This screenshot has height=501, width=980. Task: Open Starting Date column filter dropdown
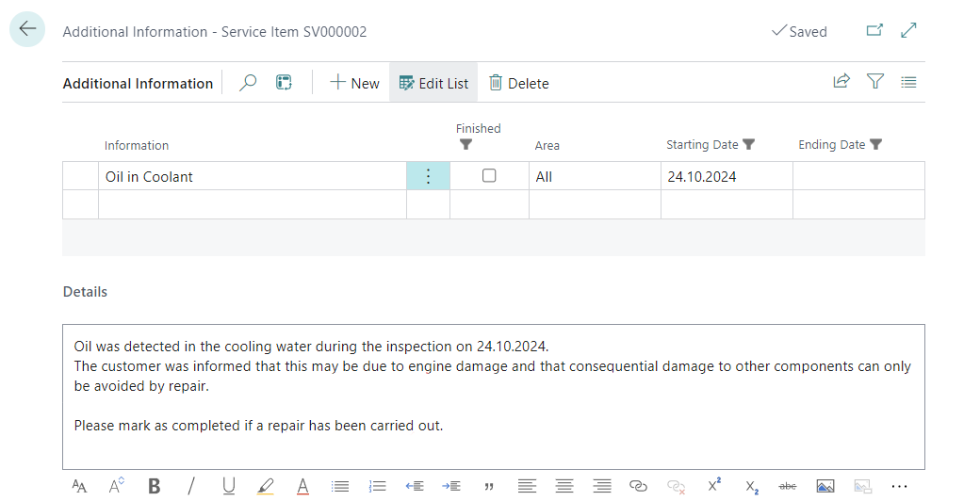click(749, 145)
